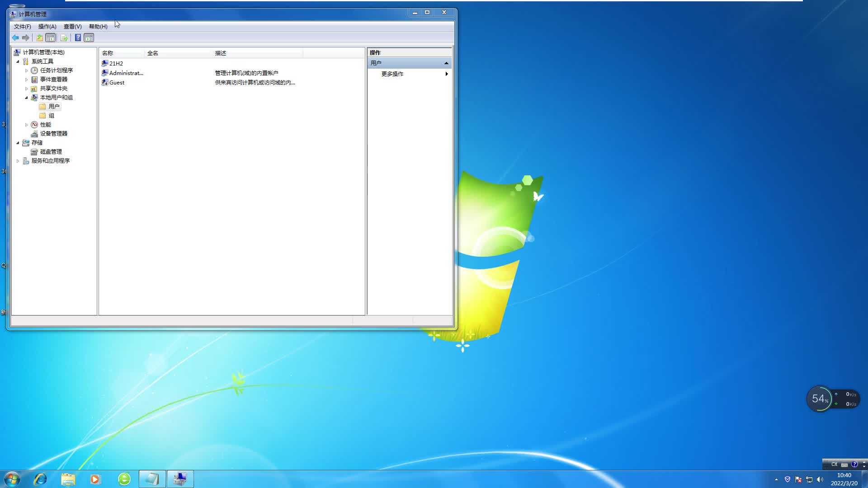Click the back navigation arrow
This screenshot has width=868, height=488.
pos(15,38)
